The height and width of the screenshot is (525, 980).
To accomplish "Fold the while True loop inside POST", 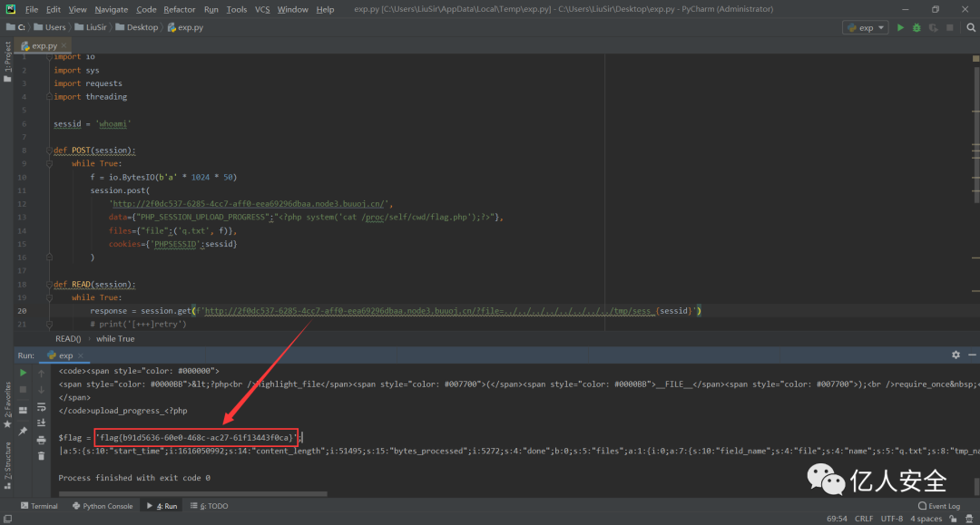I will click(49, 163).
